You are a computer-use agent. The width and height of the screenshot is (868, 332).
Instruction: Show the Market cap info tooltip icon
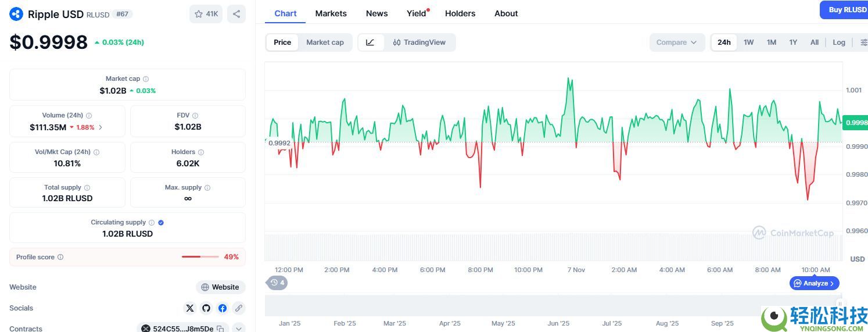point(146,79)
